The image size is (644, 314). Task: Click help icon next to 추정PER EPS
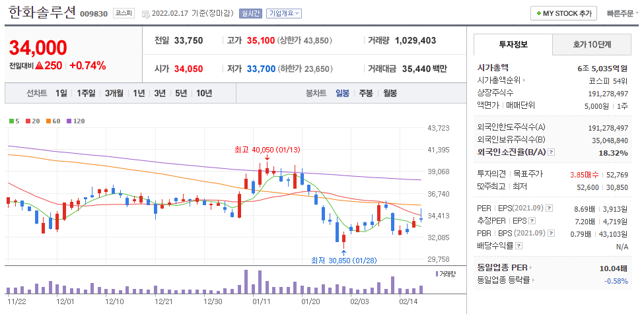click(532, 221)
